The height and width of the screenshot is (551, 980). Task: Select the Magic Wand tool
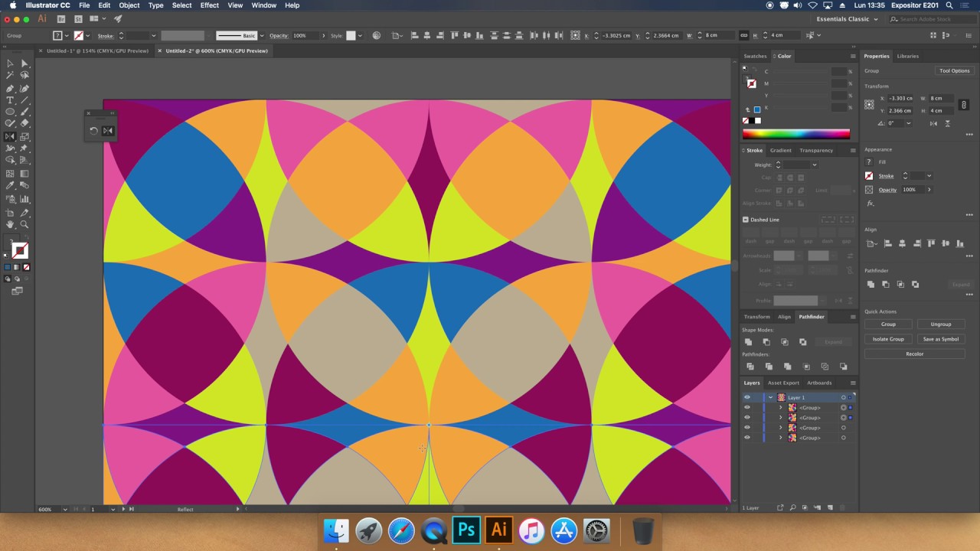point(10,75)
